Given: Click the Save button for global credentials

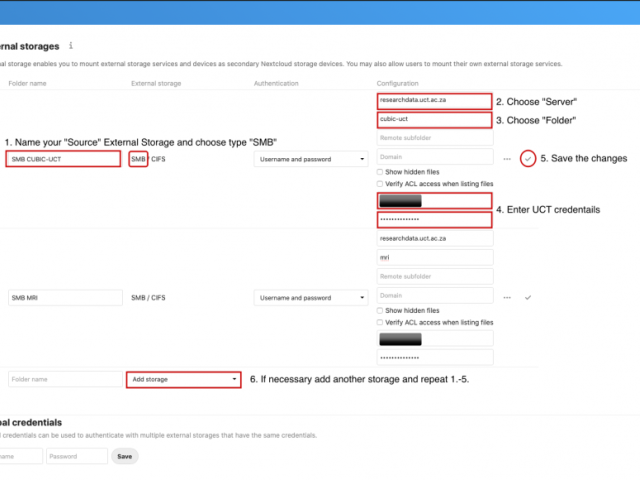Looking at the screenshot, I should (x=125, y=456).
